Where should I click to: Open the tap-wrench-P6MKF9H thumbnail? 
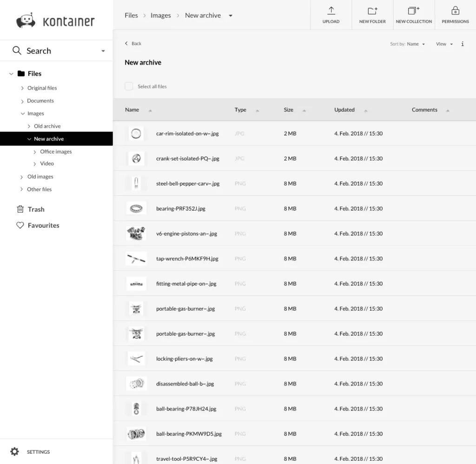pyautogui.click(x=136, y=259)
